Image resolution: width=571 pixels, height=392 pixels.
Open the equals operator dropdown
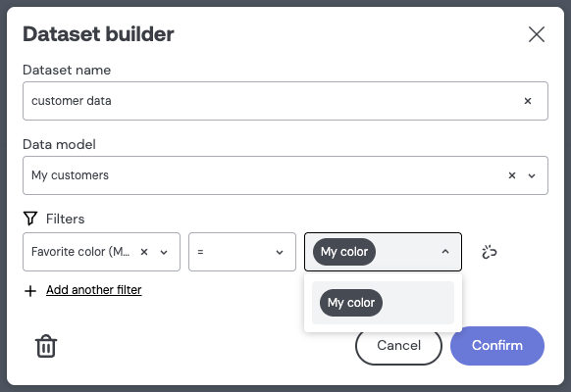point(242,252)
